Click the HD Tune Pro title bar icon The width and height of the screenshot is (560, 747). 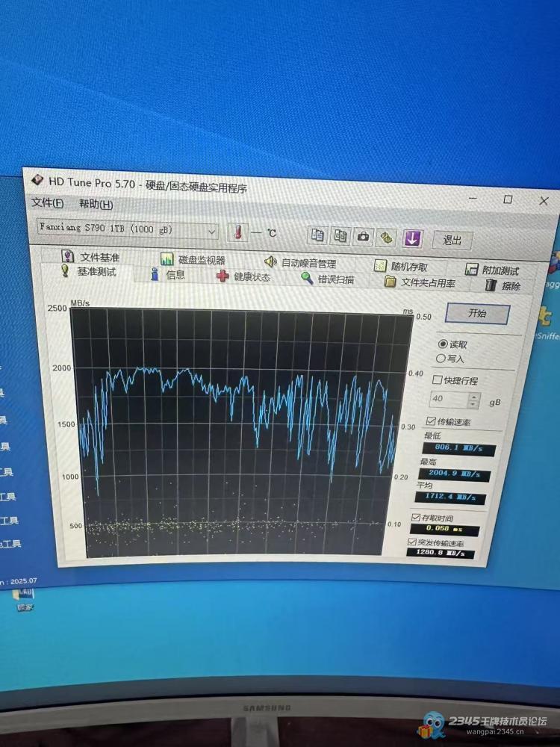tap(37, 179)
